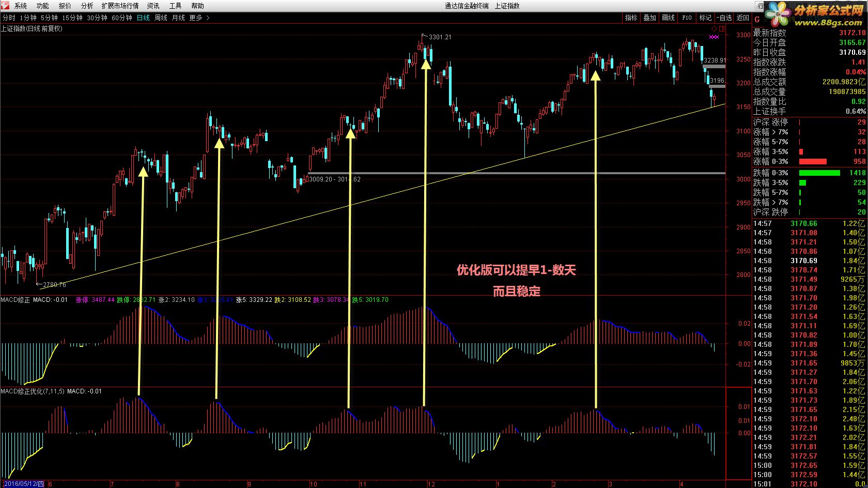
Task: Click the 沪深 涨停 count row
Action: coord(809,122)
